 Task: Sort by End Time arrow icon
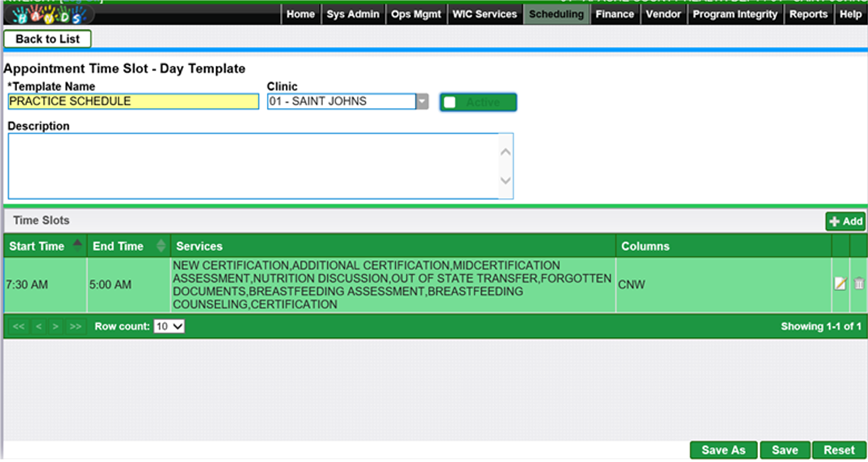tap(161, 246)
